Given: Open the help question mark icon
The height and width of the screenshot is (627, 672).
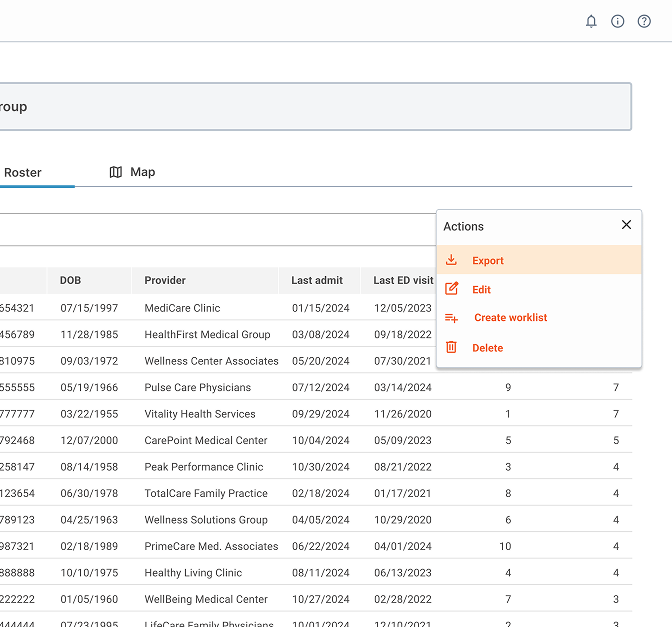Looking at the screenshot, I should (x=644, y=21).
